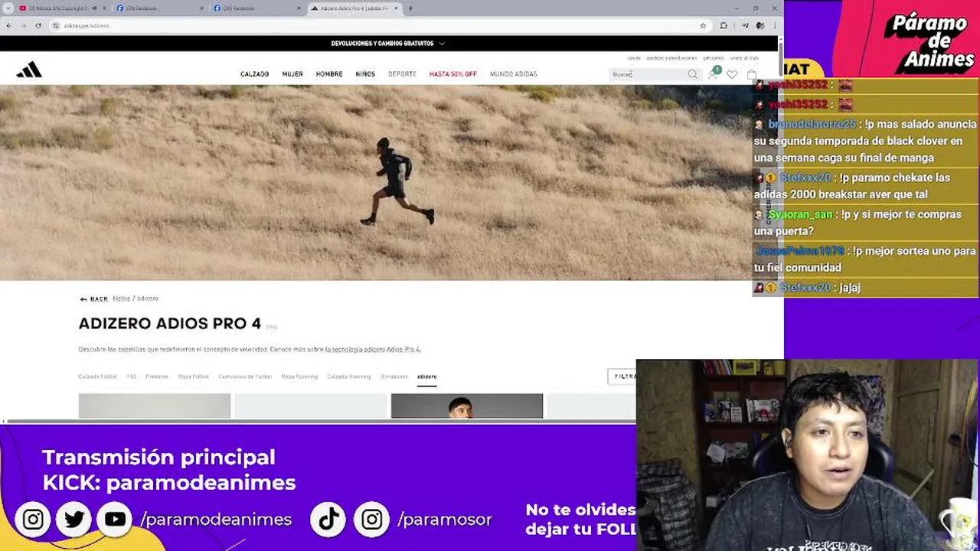
Task: Open the shopping bag icon
Action: tap(751, 74)
